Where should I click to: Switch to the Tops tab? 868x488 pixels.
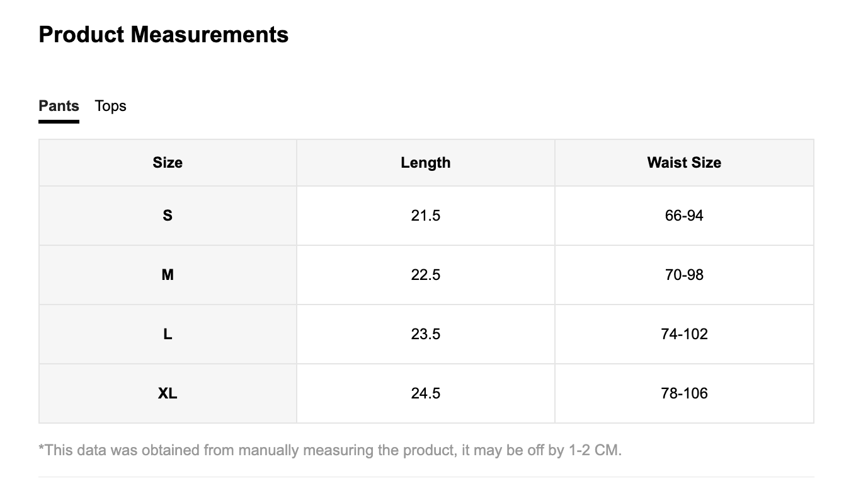110,106
